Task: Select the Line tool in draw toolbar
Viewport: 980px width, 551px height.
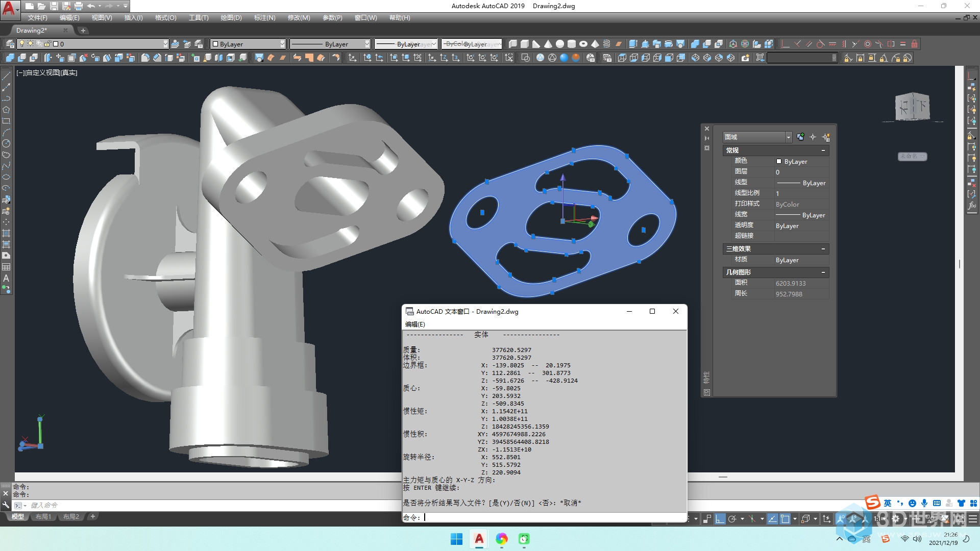Action: [6, 76]
